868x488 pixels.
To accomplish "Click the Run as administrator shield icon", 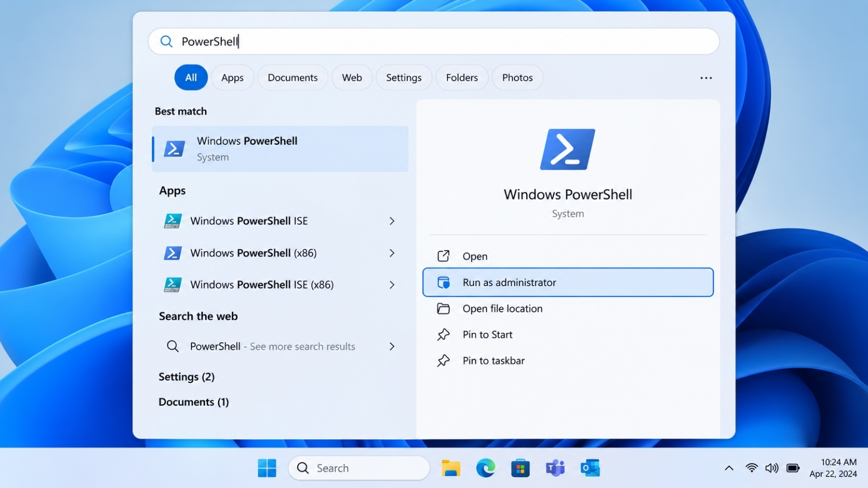I will pos(443,282).
